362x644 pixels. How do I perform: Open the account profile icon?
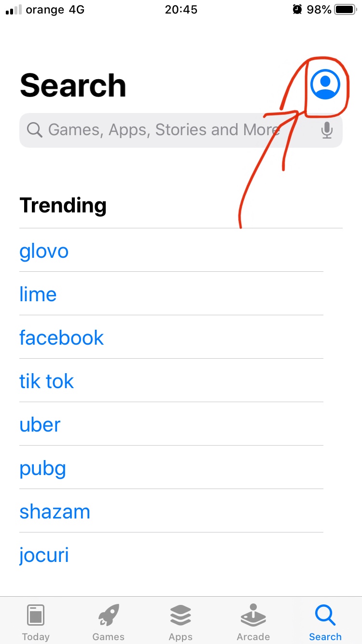coord(325,84)
